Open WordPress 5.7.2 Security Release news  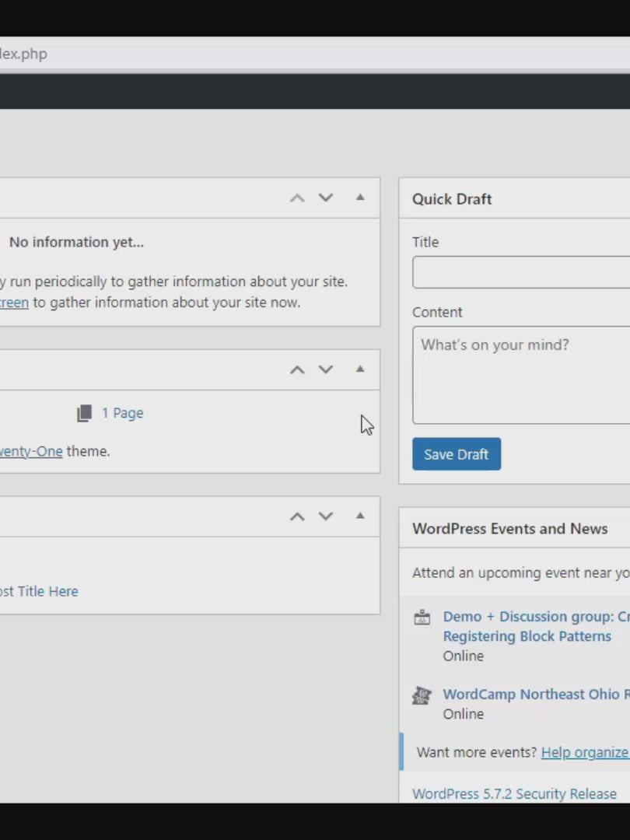pos(514,794)
